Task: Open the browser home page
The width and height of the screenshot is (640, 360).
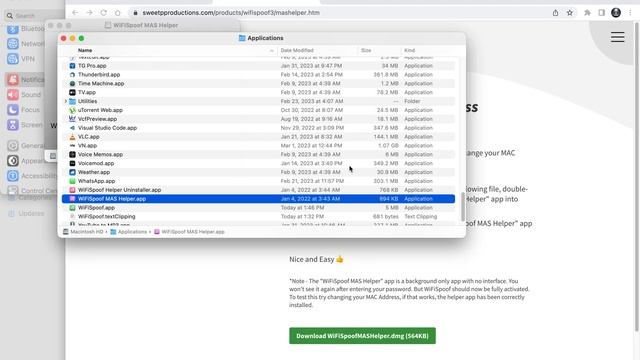Action: [x=118, y=13]
